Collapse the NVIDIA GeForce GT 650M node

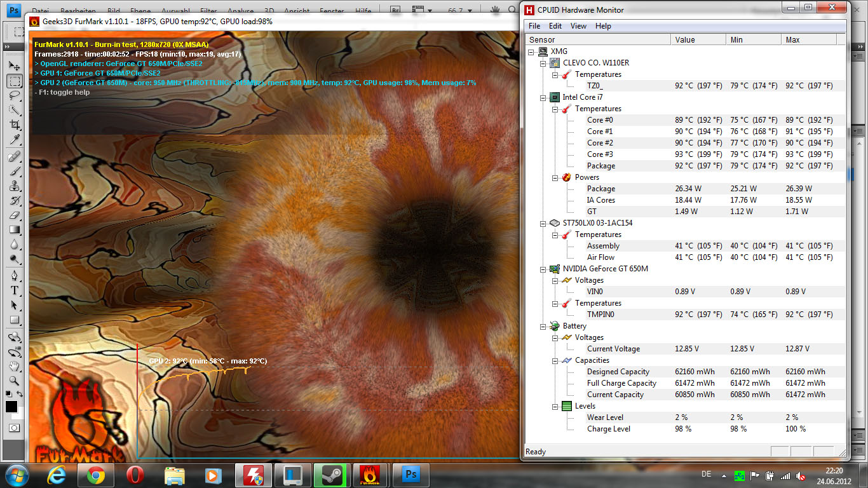click(543, 269)
